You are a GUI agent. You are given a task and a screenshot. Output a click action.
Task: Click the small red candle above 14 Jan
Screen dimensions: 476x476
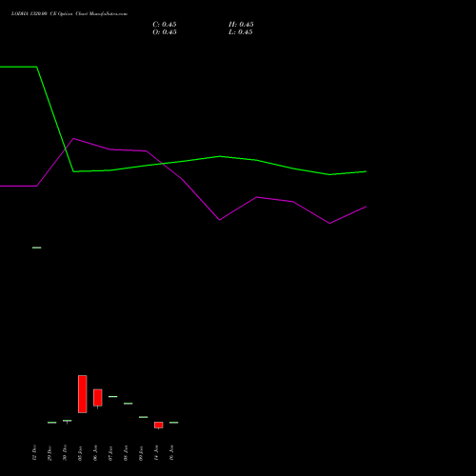click(159, 426)
